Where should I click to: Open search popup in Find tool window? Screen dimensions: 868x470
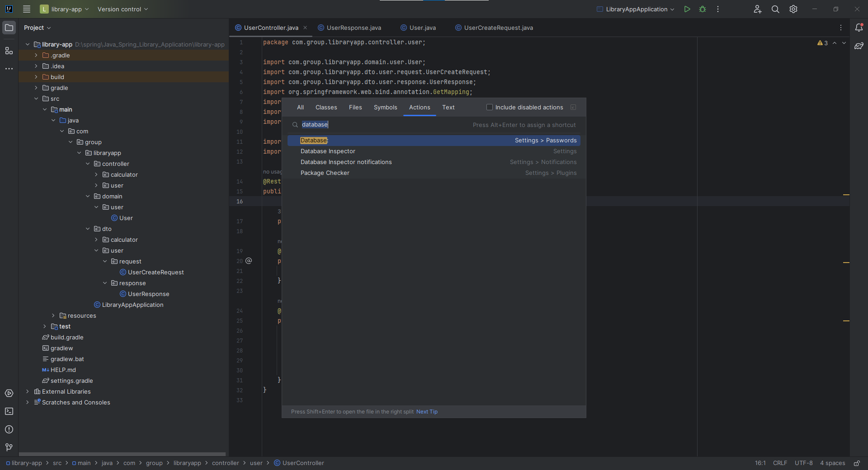[573, 107]
